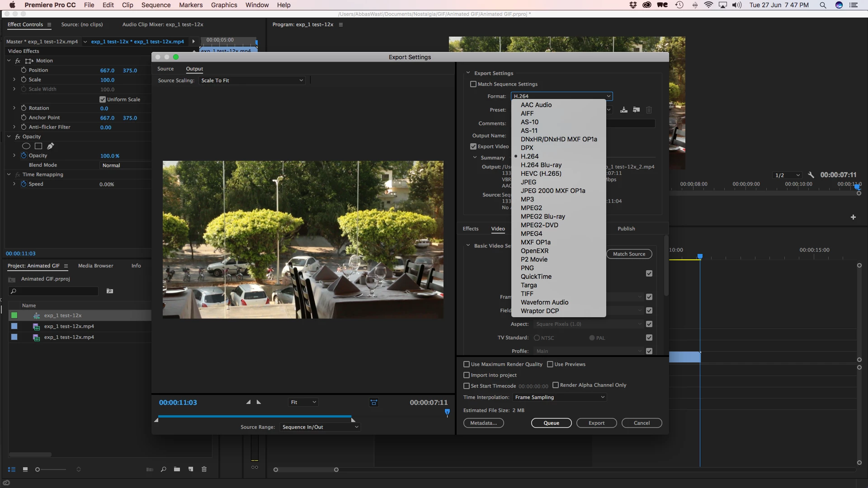Click the delete preset trash icon
Viewport: 868px width, 488px height.
[x=649, y=110]
